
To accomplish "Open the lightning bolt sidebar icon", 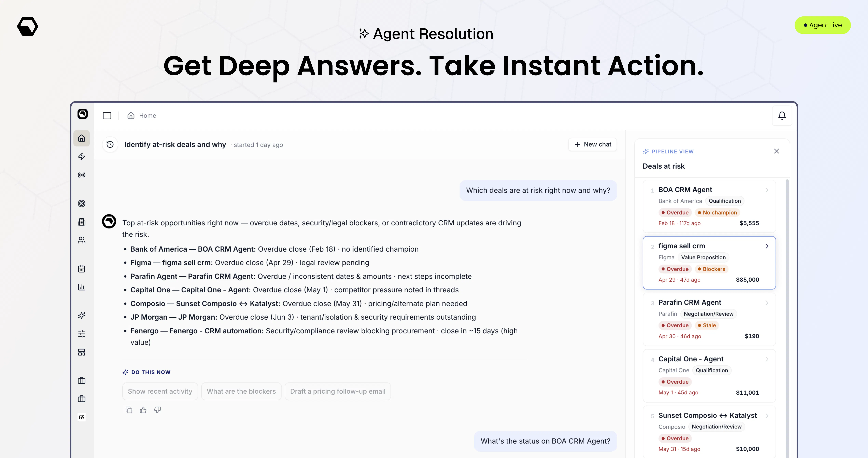I will (82, 157).
